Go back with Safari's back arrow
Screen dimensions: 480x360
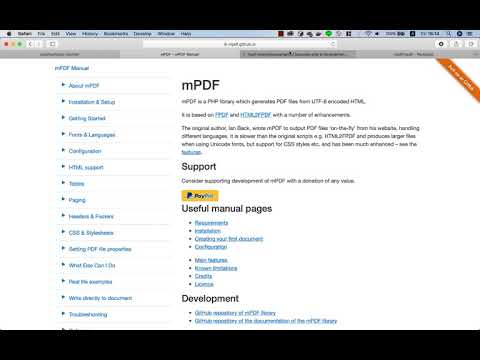(x=30, y=44)
